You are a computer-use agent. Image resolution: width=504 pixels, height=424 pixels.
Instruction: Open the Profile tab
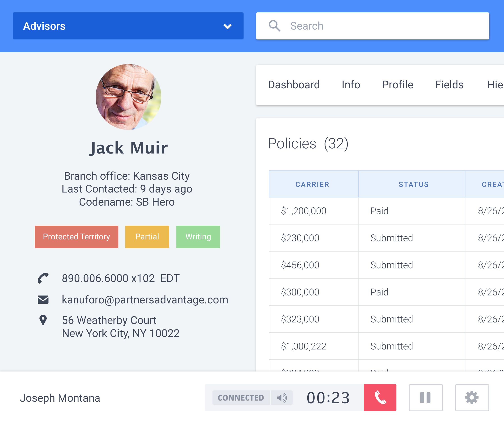click(x=397, y=85)
